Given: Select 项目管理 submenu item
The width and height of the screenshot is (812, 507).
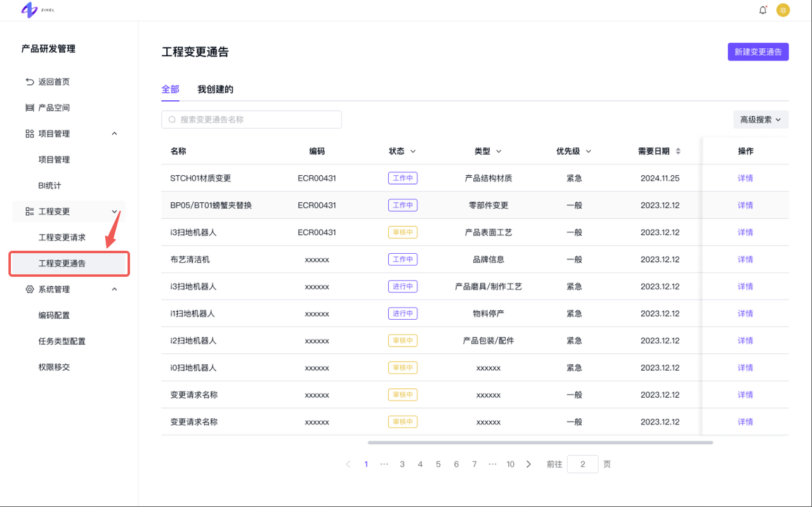Looking at the screenshot, I should [x=54, y=160].
